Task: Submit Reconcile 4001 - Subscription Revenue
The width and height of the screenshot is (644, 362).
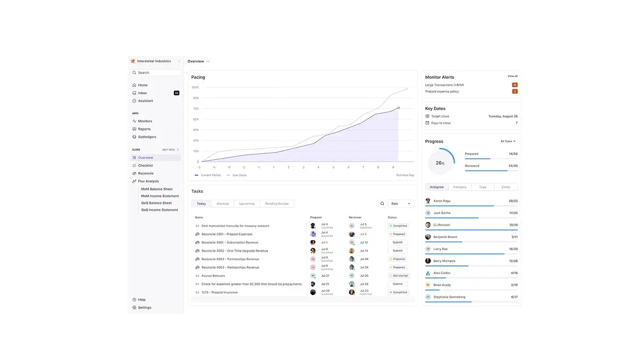Action: point(398,242)
